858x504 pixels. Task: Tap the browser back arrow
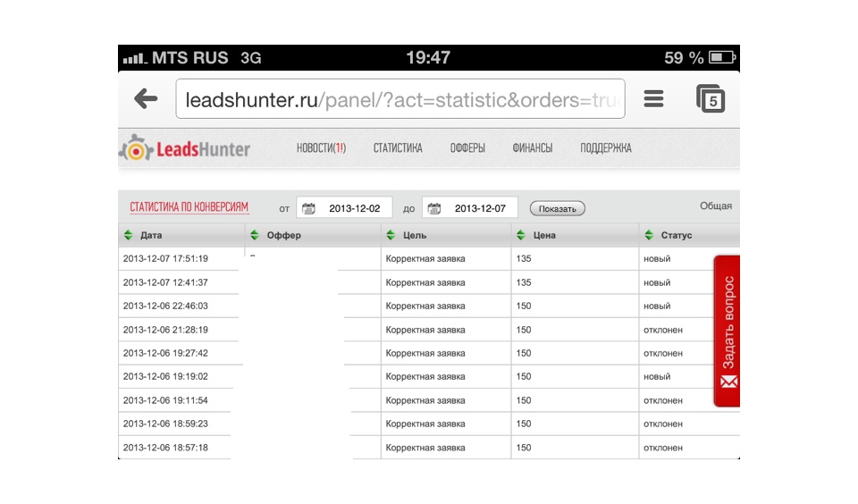pos(146,99)
